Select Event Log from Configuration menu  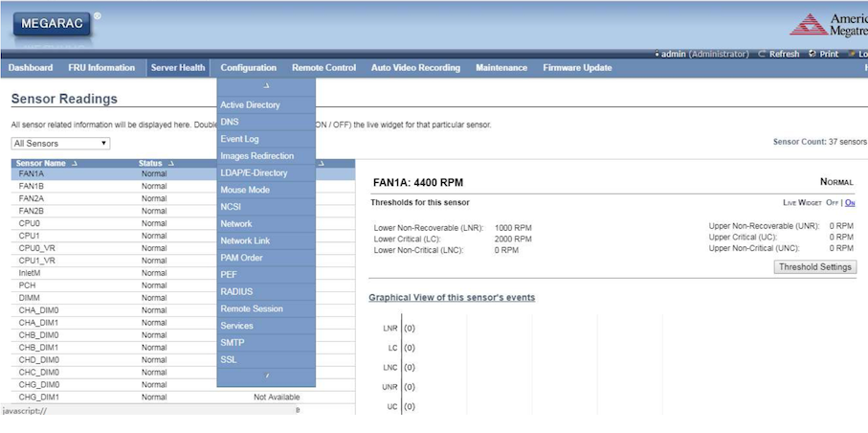[x=239, y=139]
